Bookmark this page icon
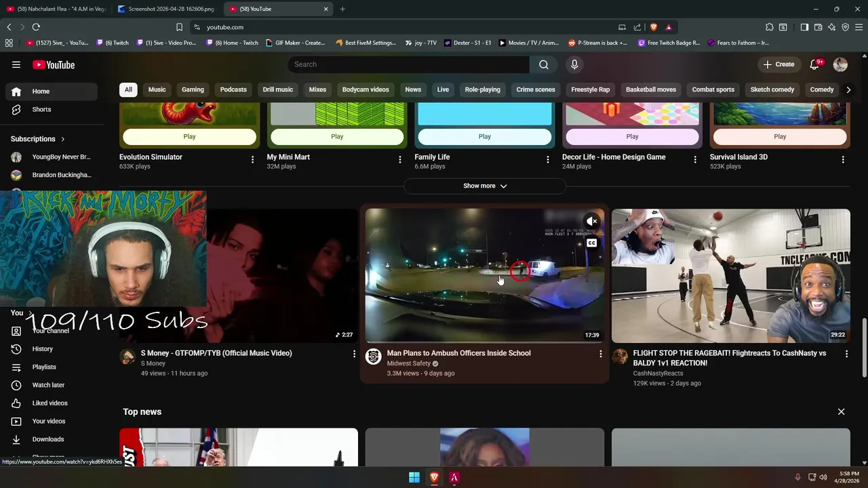868x488 pixels. [x=179, y=27]
